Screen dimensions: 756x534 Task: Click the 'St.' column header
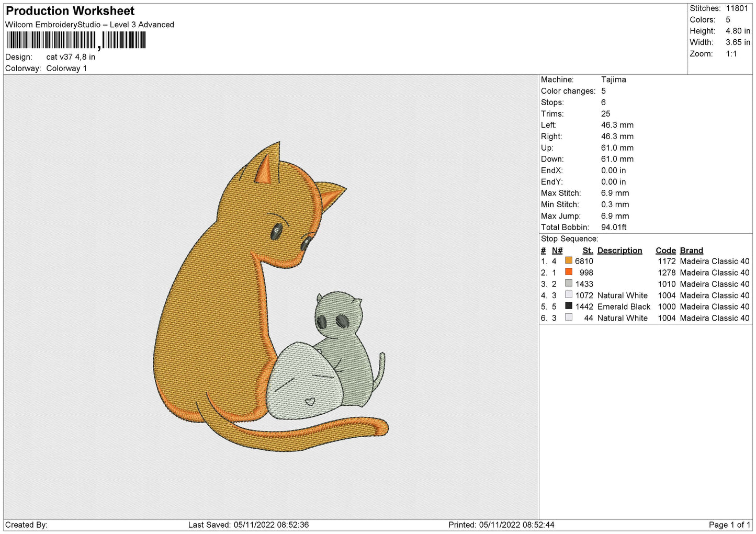click(588, 251)
